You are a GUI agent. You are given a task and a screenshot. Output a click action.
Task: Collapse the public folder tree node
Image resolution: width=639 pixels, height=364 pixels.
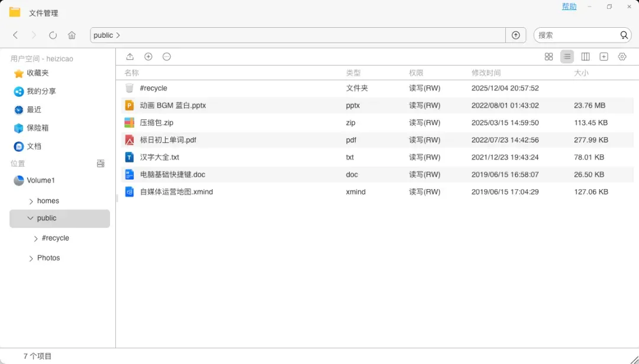coord(31,219)
